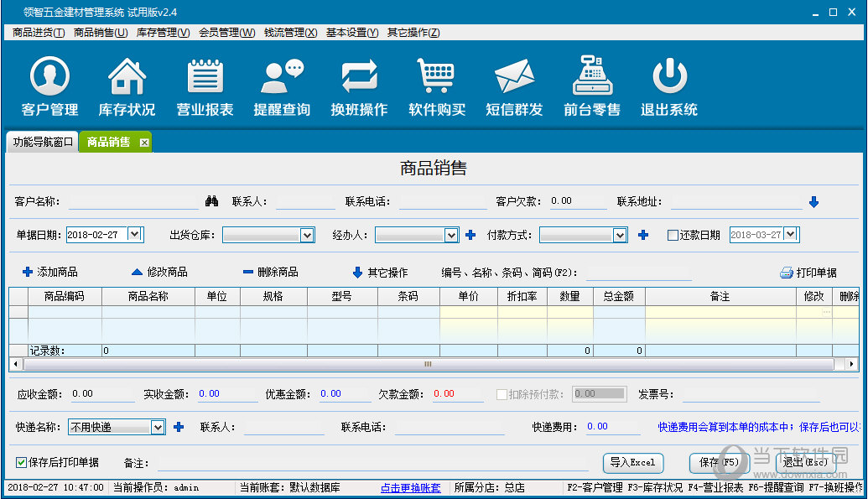Click 实收金额 input field
This screenshot has height=499, width=868.
coord(227,394)
